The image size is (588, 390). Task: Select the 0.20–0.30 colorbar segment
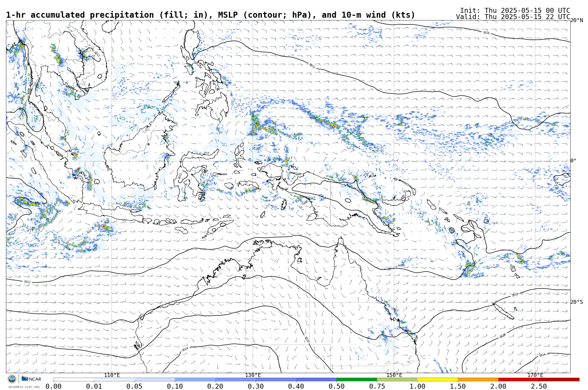pyautogui.click(x=235, y=379)
